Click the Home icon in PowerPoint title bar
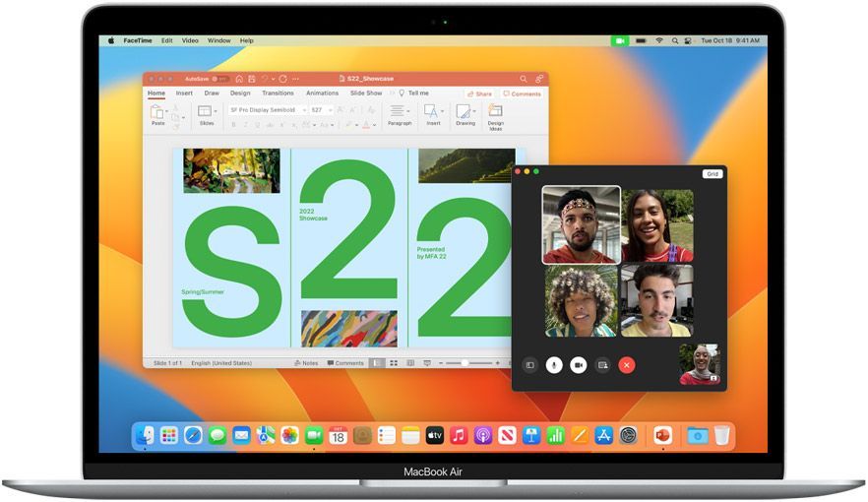Screen dimensions: 868x502 [239, 79]
